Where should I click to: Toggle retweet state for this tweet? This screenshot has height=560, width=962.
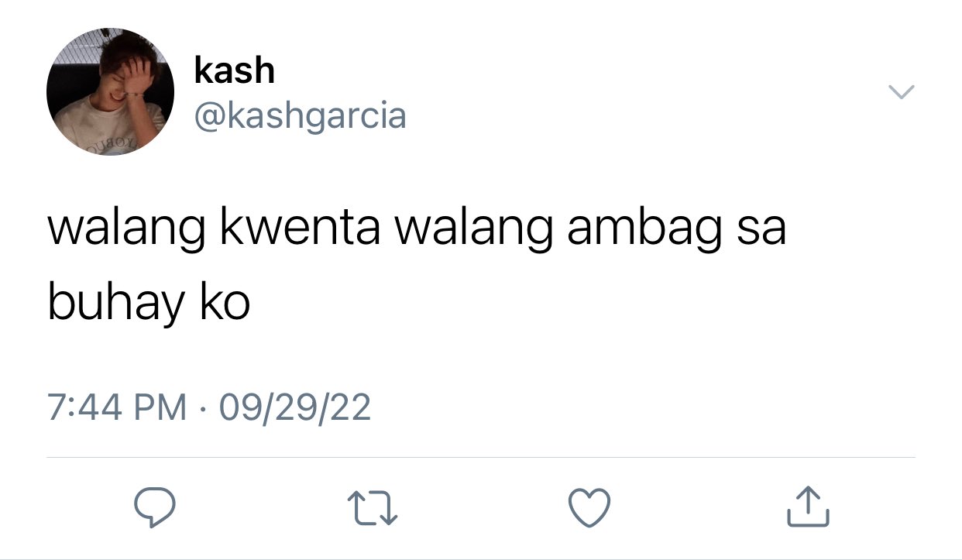tap(373, 508)
